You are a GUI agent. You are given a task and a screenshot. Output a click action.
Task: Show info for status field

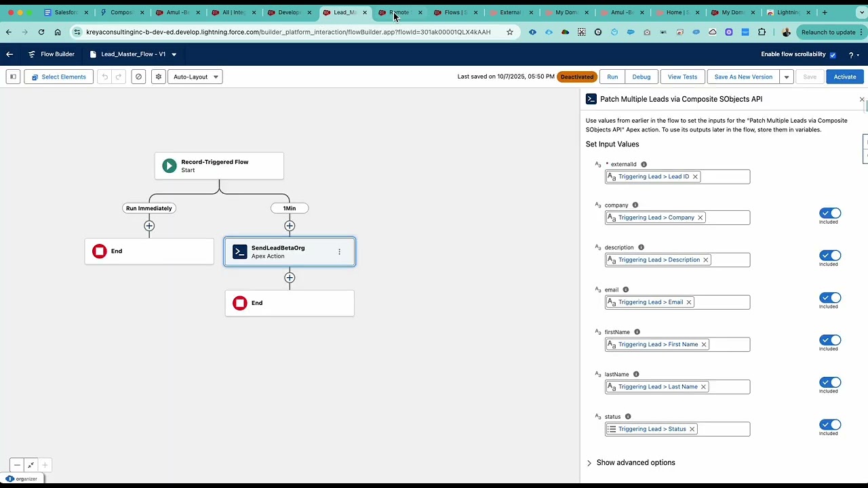click(628, 417)
